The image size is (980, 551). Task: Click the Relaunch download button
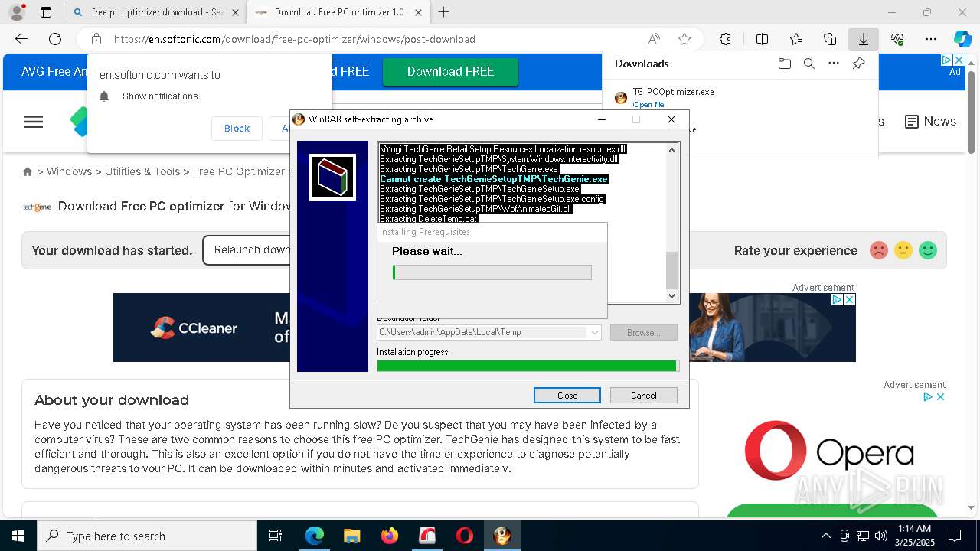point(247,249)
